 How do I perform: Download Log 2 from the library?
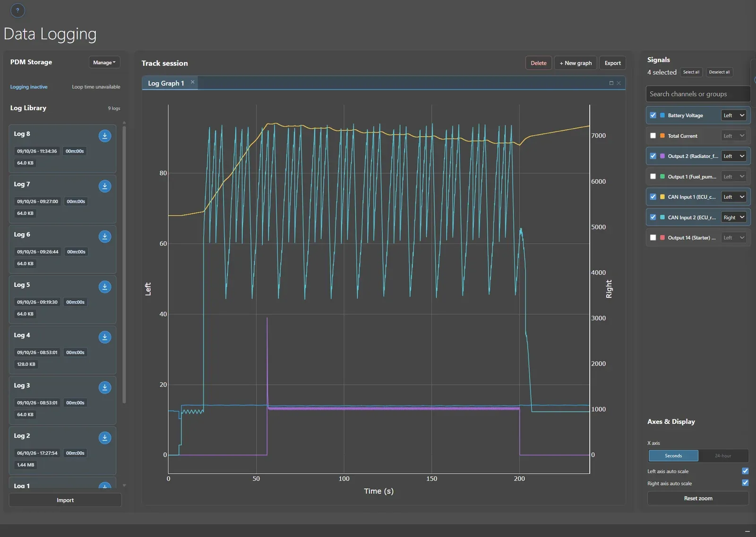pos(105,438)
